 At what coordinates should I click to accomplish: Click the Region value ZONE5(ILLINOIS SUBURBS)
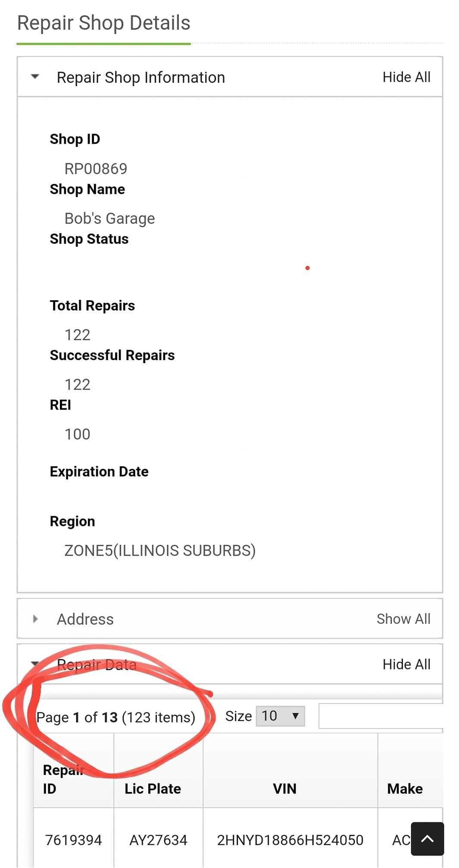[160, 551]
